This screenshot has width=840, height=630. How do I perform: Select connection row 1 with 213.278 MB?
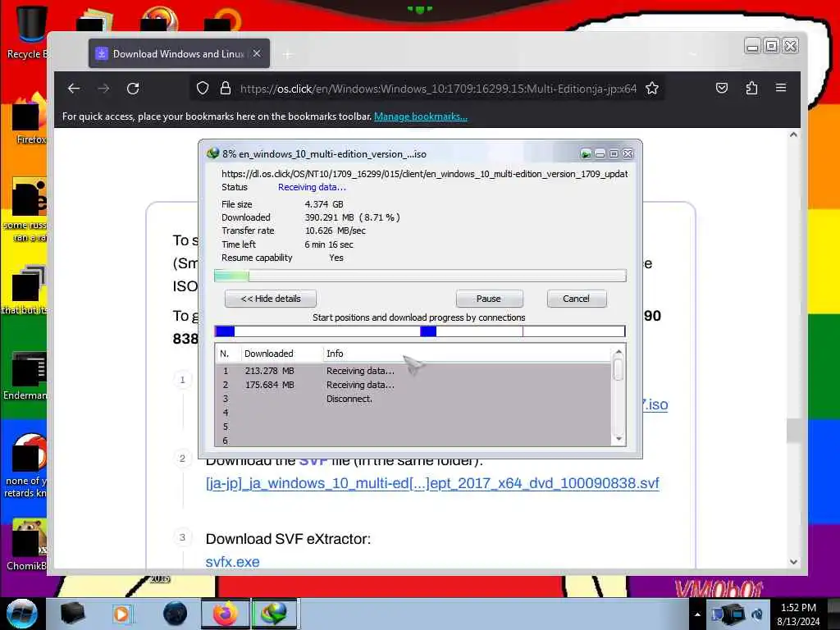[413, 371]
